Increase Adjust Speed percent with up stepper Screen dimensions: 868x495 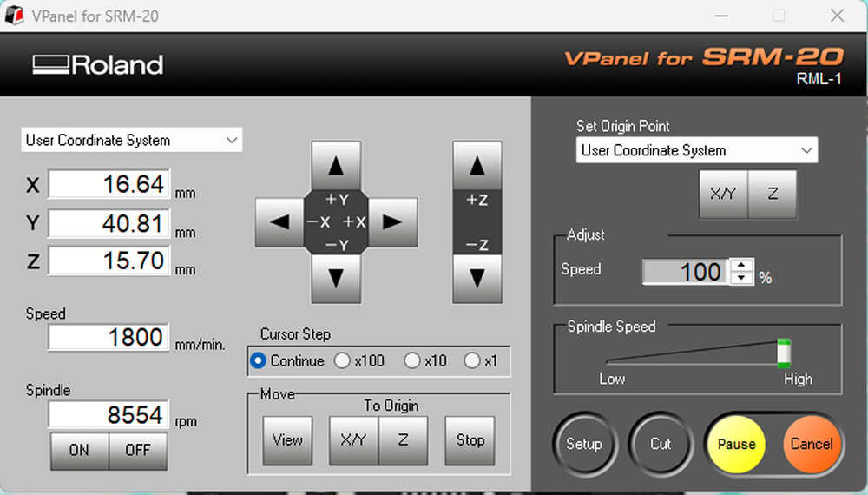coord(741,265)
